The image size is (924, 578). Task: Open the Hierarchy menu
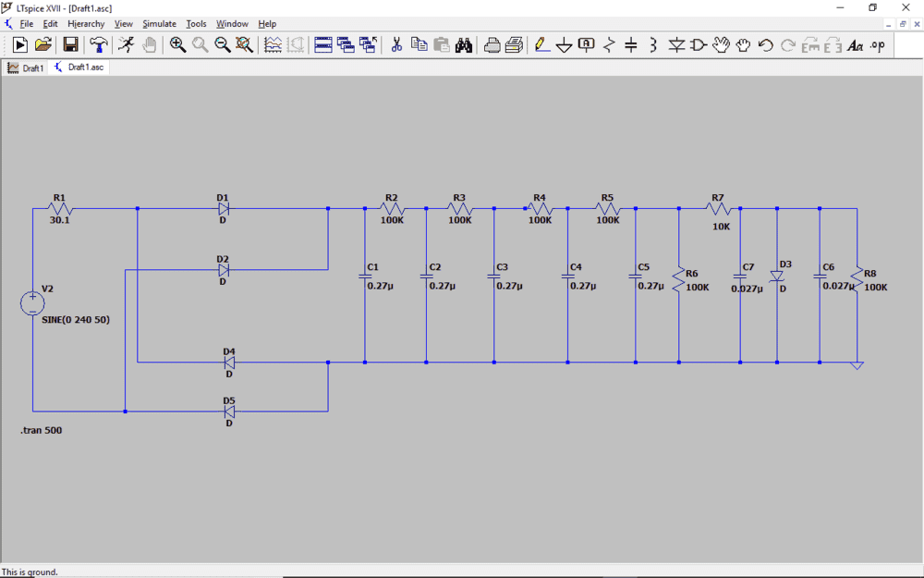coord(86,24)
